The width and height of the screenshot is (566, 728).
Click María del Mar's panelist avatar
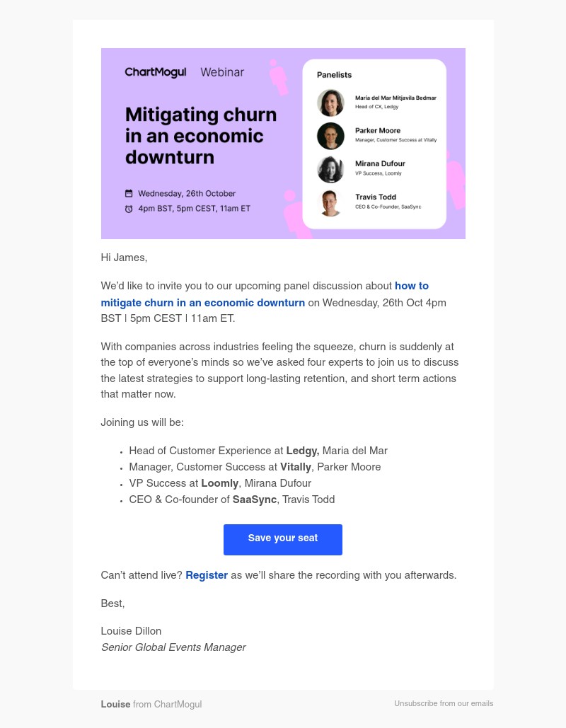[330, 103]
